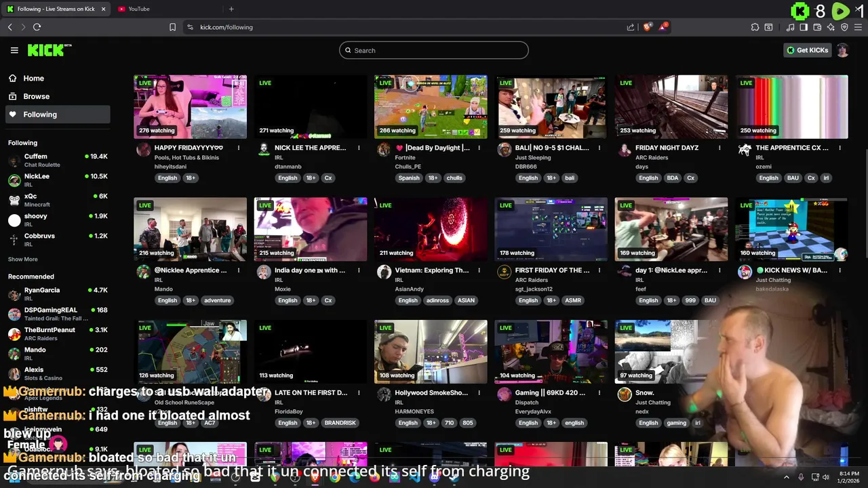
Task: Open the Fortnite stream thumbnail with 266 watching
Action: 431,106
